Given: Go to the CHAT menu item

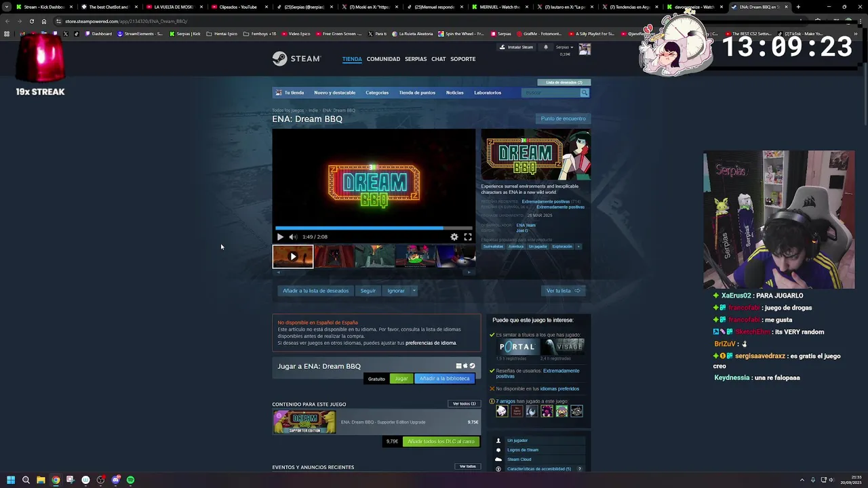Looking at the screenshot, I should [x=439, y=59].
